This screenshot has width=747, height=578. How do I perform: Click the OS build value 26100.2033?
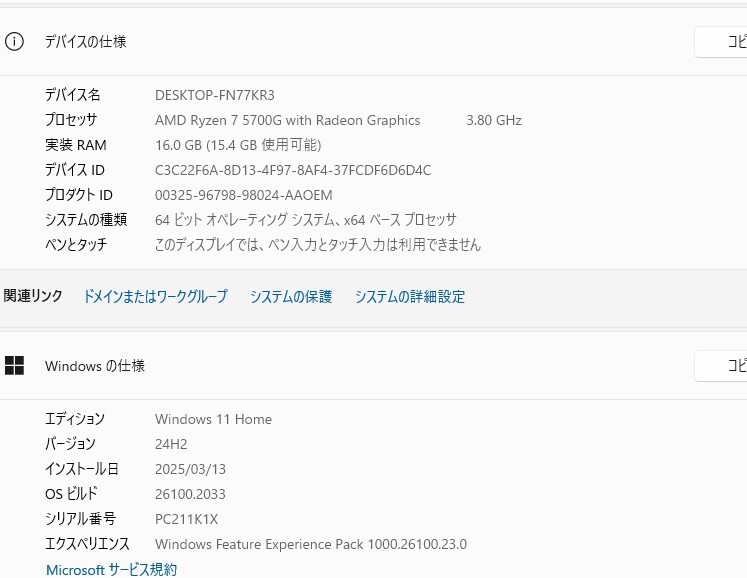pos(190,494)
